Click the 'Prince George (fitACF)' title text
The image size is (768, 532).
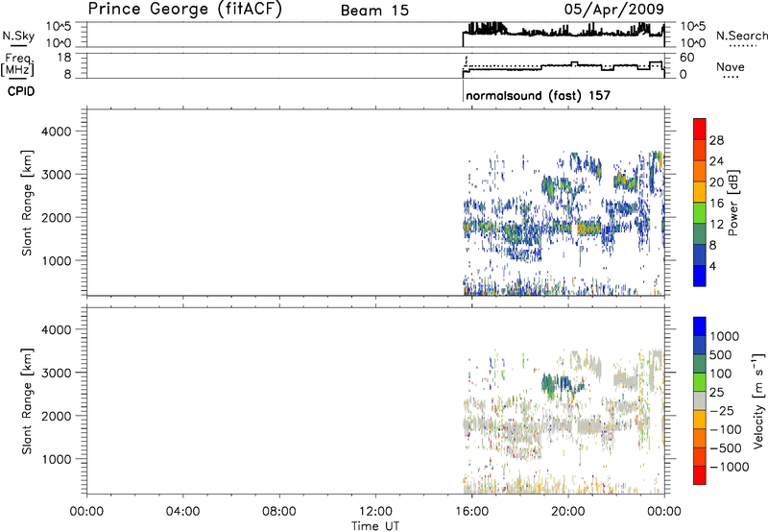coord(184,10)
